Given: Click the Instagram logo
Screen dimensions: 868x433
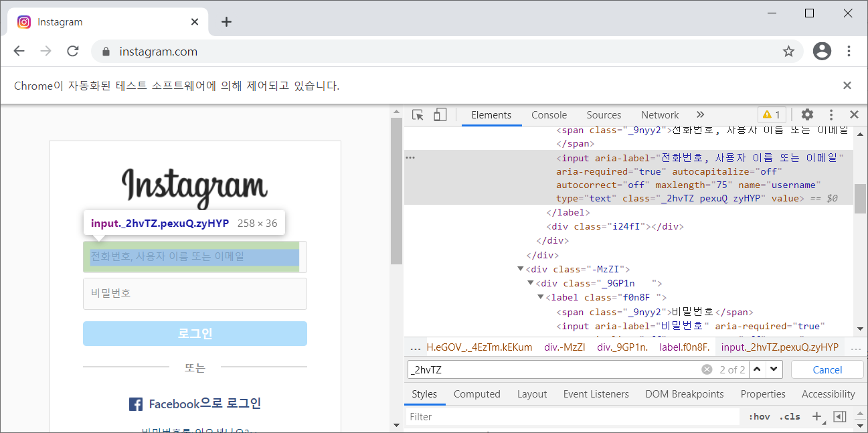Looking at the screenshot, I should coord(194,188).
